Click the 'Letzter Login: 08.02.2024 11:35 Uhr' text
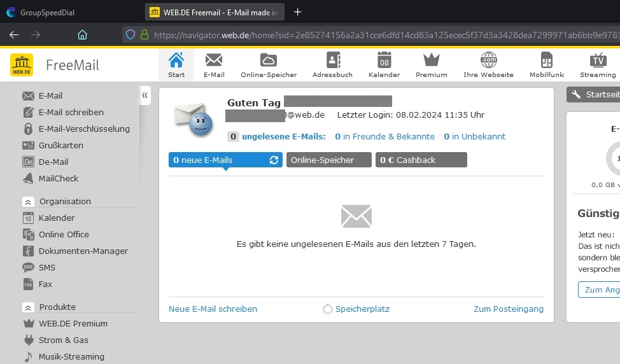The height and width of the screenshot is (364, 620). click(411, 115)
